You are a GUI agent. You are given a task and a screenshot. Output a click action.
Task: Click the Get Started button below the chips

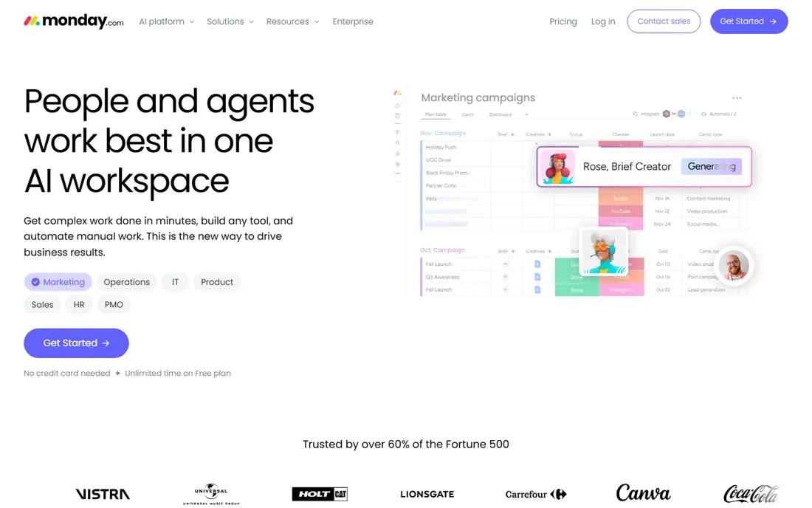pos(76,343)
